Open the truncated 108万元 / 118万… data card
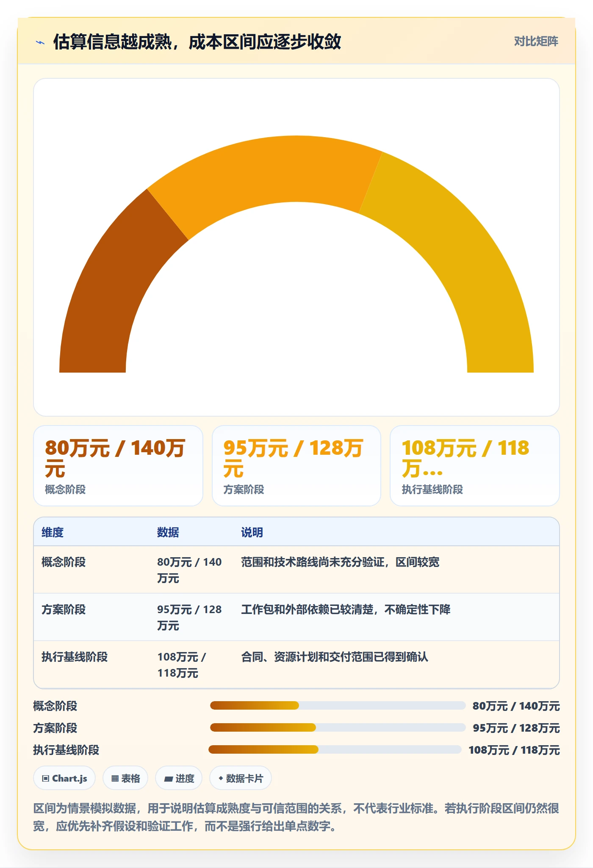Screen dimensions: 593x868 pyautogui.click(x=475, y=465)
